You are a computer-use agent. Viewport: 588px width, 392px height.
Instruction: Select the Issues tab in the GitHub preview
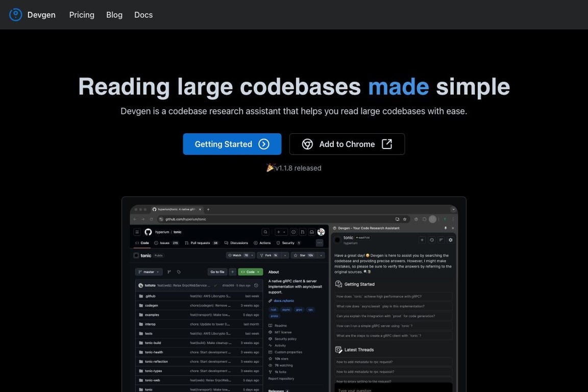166,242
